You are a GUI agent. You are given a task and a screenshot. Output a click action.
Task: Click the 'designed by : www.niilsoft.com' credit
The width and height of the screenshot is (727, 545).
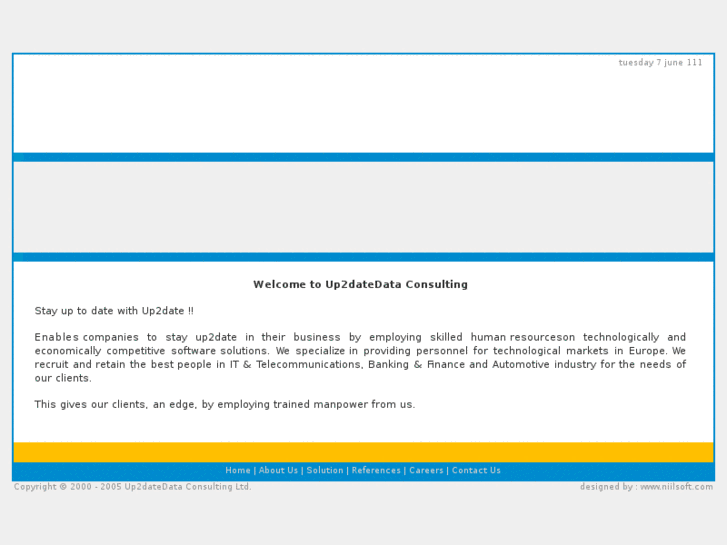click(646, 487)
